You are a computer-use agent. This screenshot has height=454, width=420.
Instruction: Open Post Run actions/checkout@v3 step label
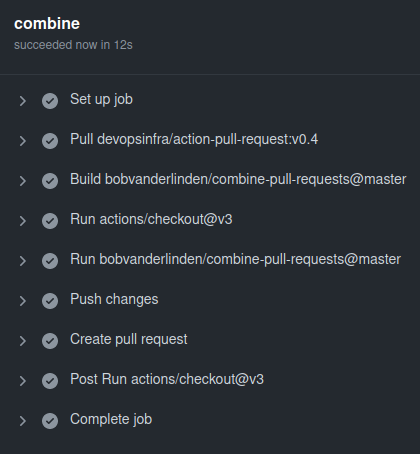(167, 379)
